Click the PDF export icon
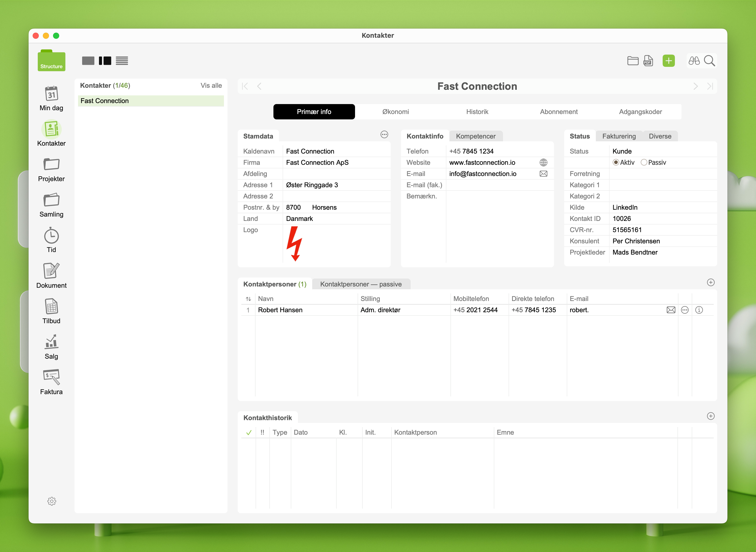This screenshot has width=756, height=552. (648, 61)
